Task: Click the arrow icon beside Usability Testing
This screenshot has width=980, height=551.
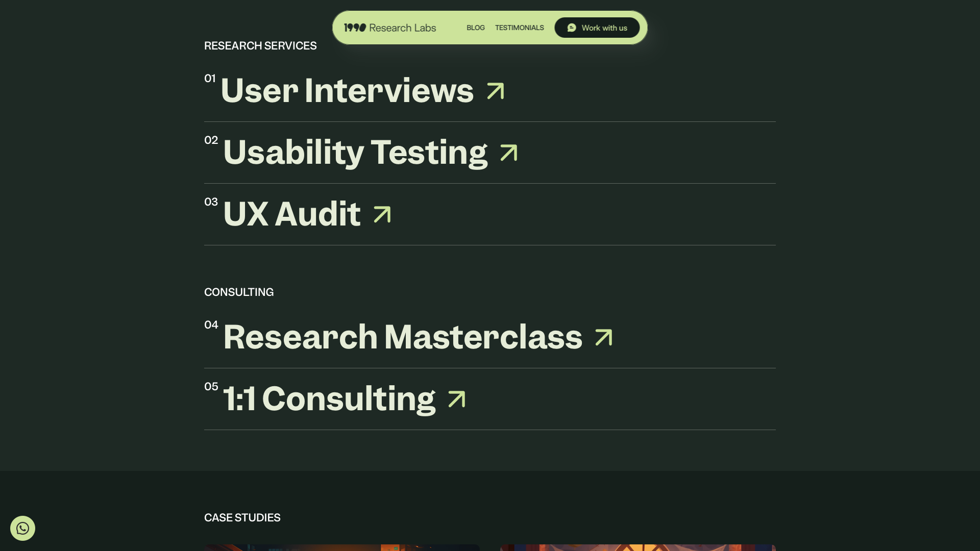Action: click(x=508, y=153)
